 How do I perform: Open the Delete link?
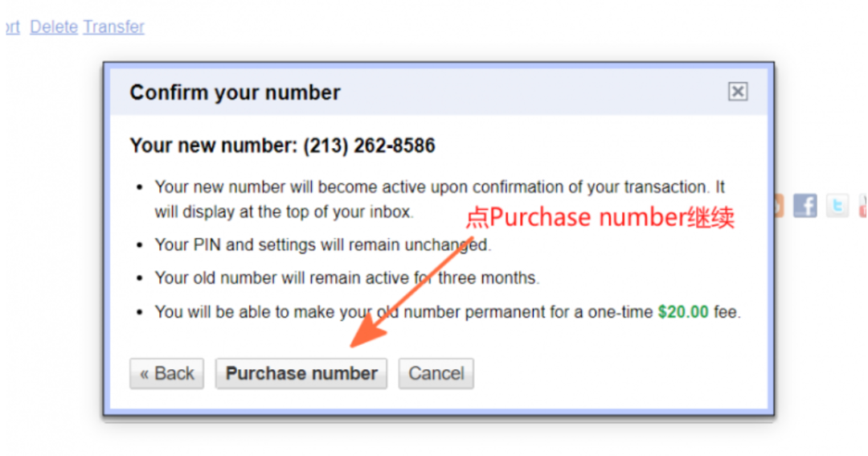coord(54,27)
